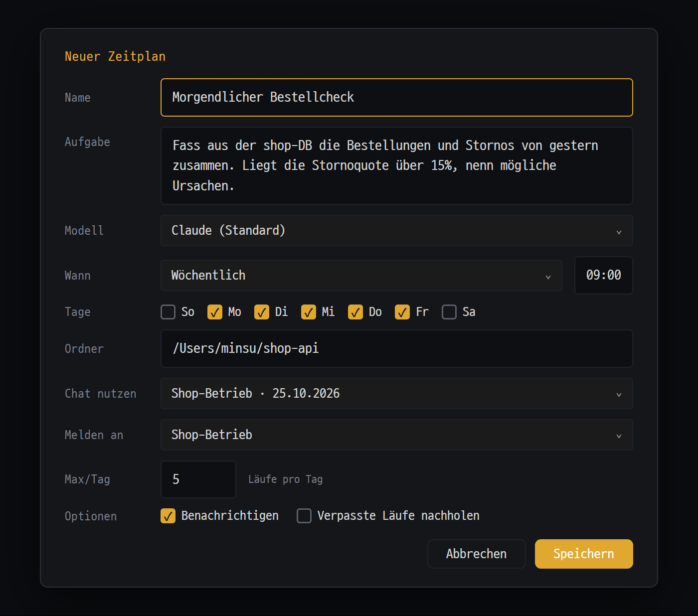This screenshot has height=616, width=698.
Task: Uncheck the Di day checkbox
Action: tap(262, 312)
